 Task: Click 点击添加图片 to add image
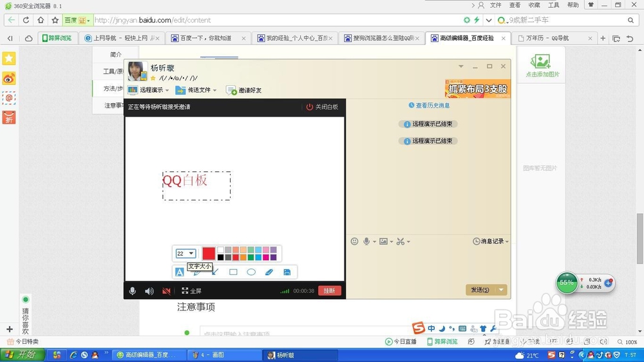click(542, 66)
